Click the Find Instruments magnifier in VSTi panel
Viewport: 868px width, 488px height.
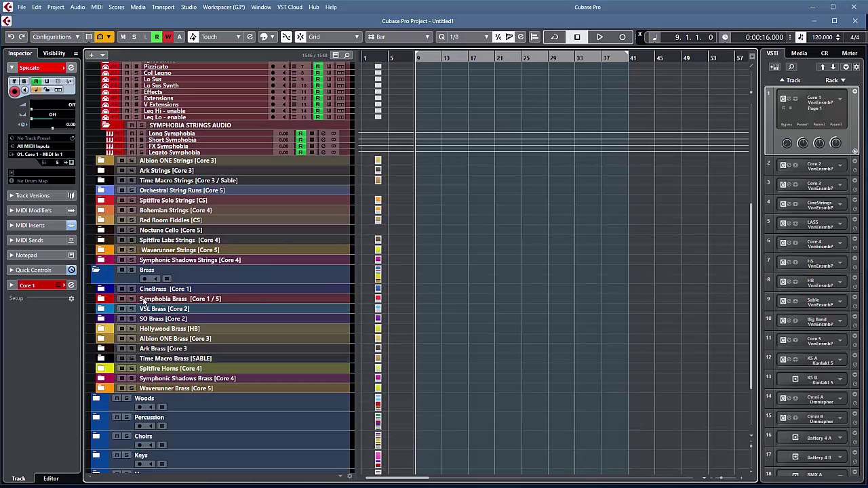(x=791, y=67)
